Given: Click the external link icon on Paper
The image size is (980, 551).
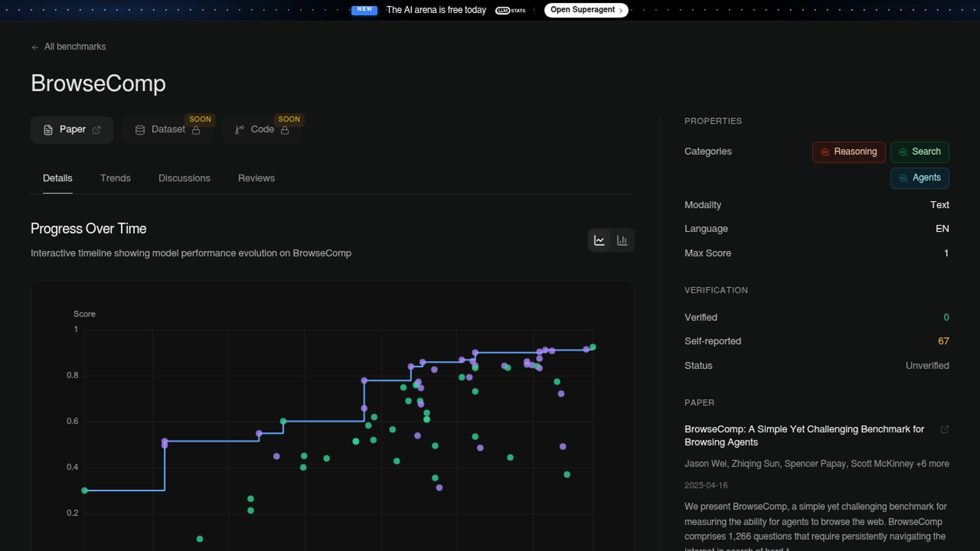Looking at the screenshot, I should 96,130.
